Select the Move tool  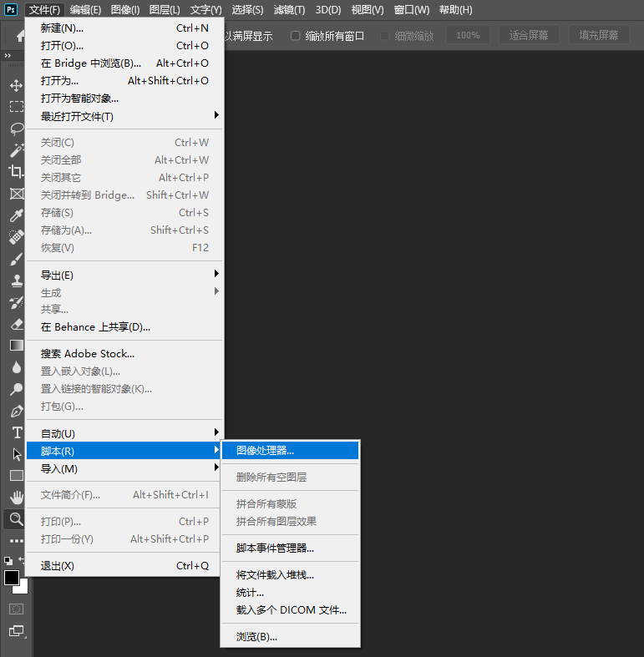[16, 85]
